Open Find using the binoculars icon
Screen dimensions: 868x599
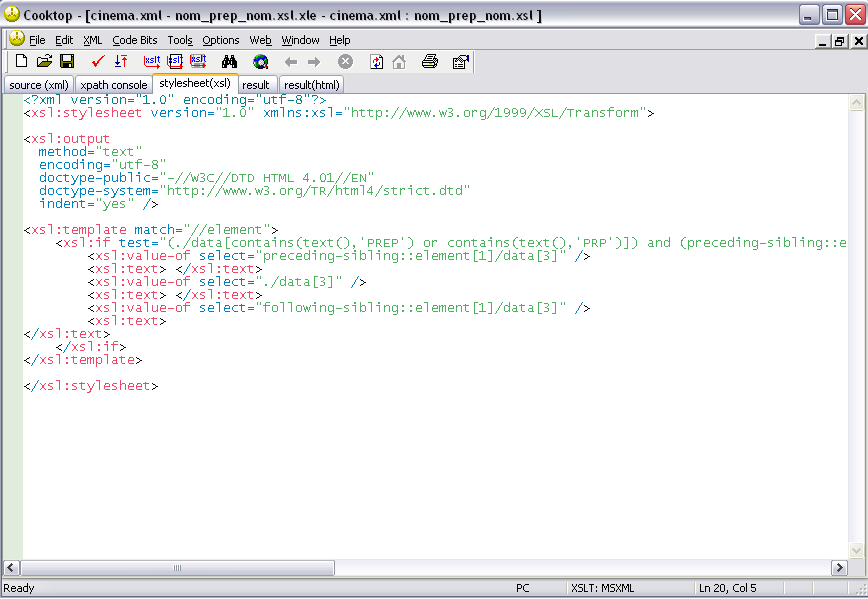click(x=229, y=61)
